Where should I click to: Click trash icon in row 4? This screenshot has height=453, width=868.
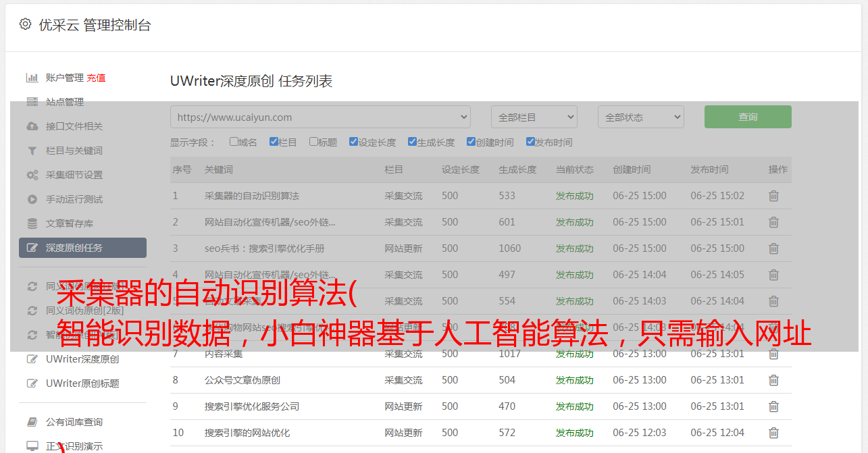pyautogui.click(x=774, y=275)
